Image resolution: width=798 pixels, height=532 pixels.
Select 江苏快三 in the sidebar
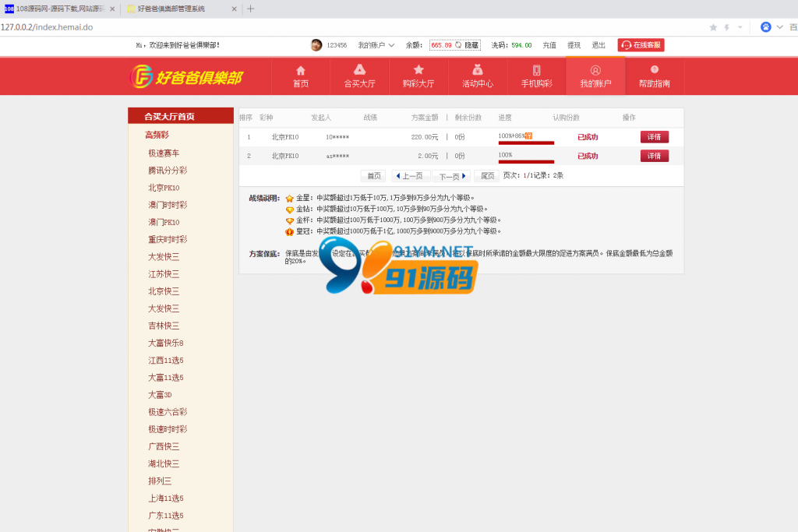164,274
